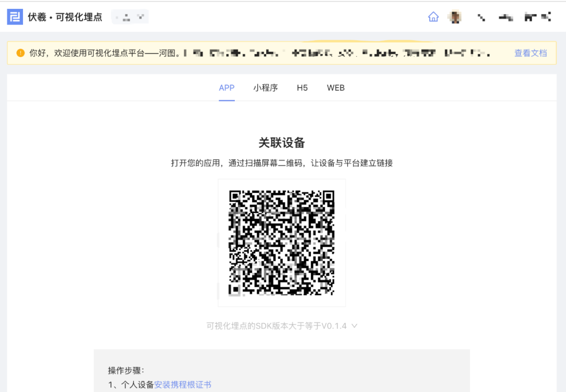Click the 打开您的应用 instruction sentence
Screen dimensions: 566x392
pyautogui.click(x=281, y=163)
